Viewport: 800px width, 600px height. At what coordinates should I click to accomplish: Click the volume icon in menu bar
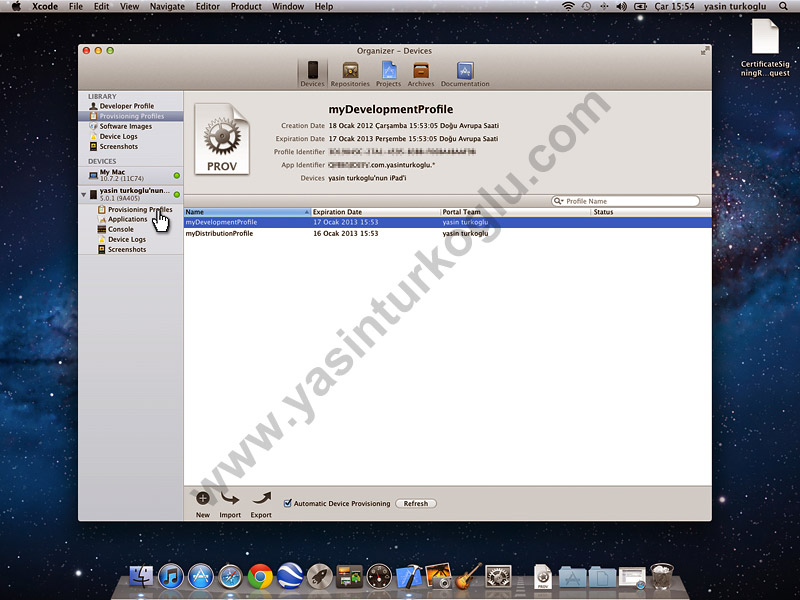coord(621,7)
